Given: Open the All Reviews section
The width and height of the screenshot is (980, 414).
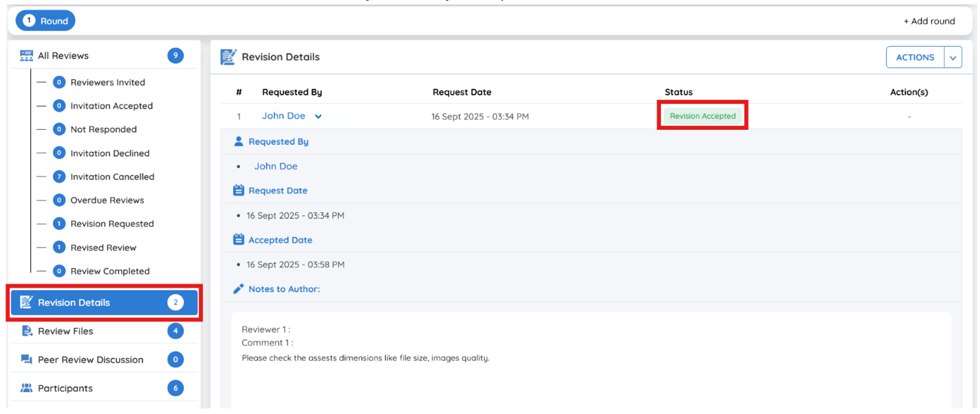Looking at the screenshot, I should pos(104,55).
